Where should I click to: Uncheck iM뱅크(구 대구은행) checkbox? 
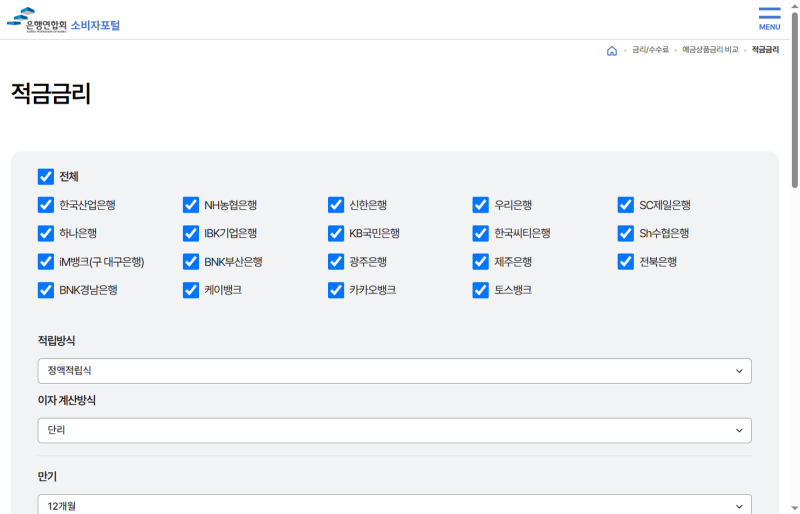(x=46, y=262)
